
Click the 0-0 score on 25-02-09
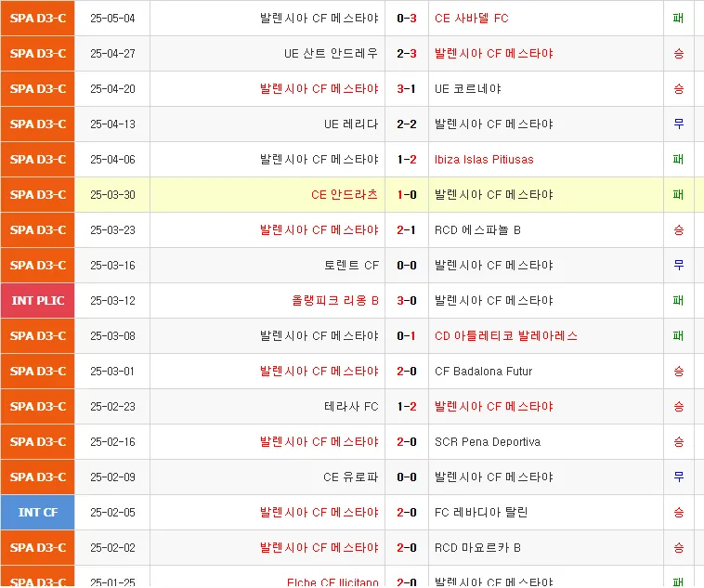(x=406, y=477)
